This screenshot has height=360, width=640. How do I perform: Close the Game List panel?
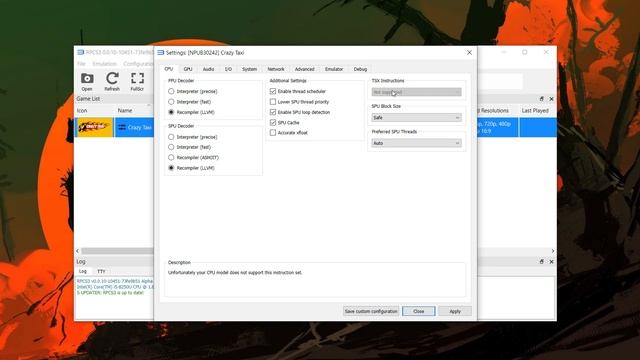click(x=551, y=99)
